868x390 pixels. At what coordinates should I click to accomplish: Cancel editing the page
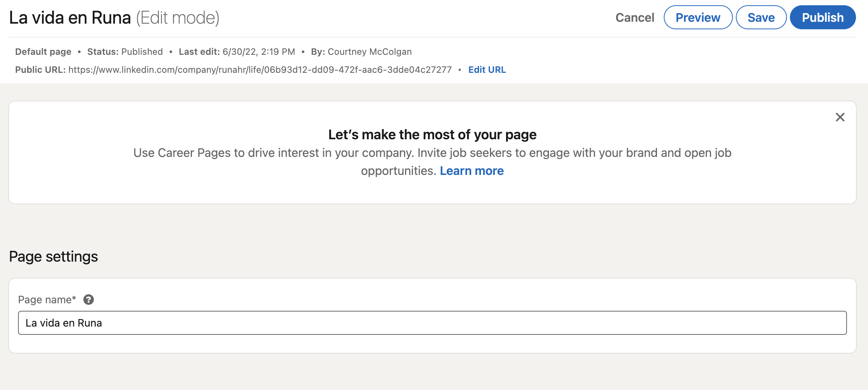(634, 18)
